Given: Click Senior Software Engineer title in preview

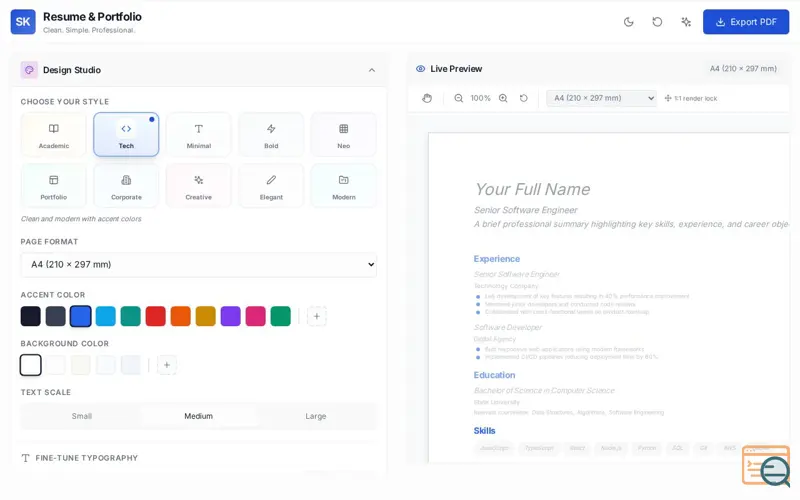Looking at the screenshot, I should pos(526,210).
